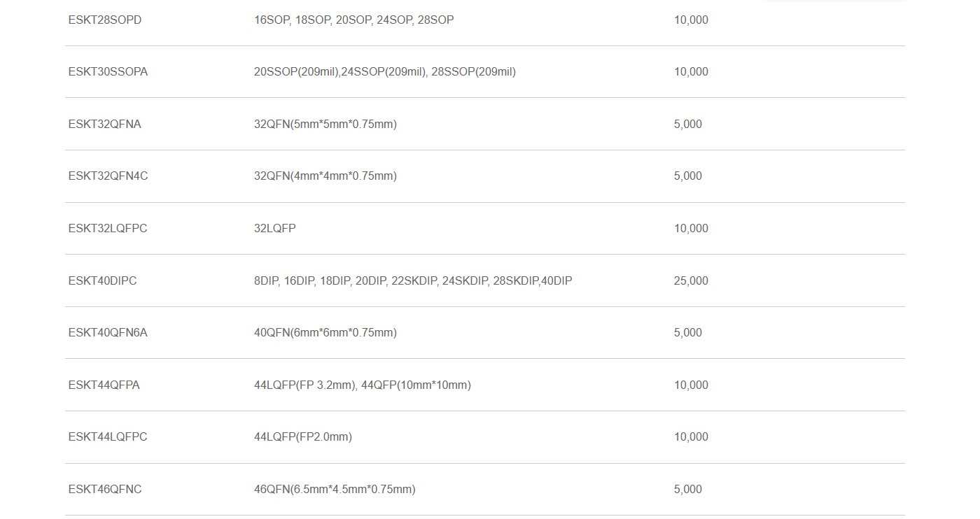This screenshot has width=980, height=519.
Task: Select the ESKT46QFNC model name
Action: 105,490
